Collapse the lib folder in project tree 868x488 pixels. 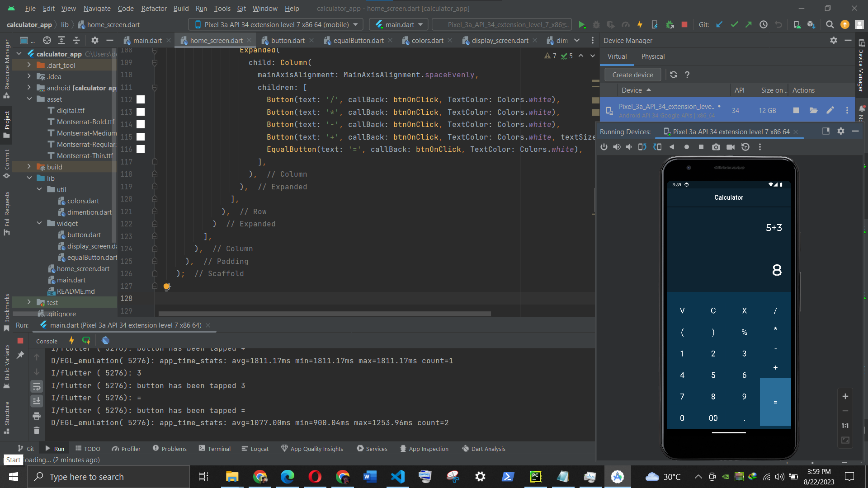click(x=29, y=178)
